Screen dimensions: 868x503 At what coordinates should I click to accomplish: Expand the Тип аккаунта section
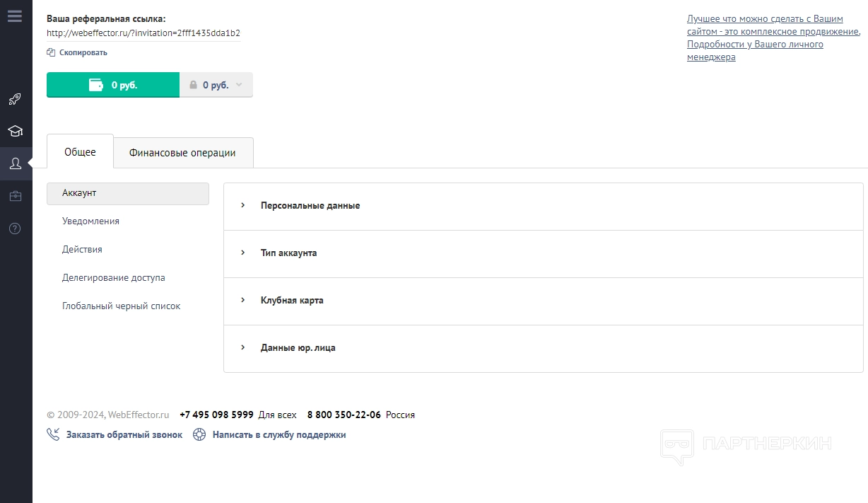coord(288,253)
